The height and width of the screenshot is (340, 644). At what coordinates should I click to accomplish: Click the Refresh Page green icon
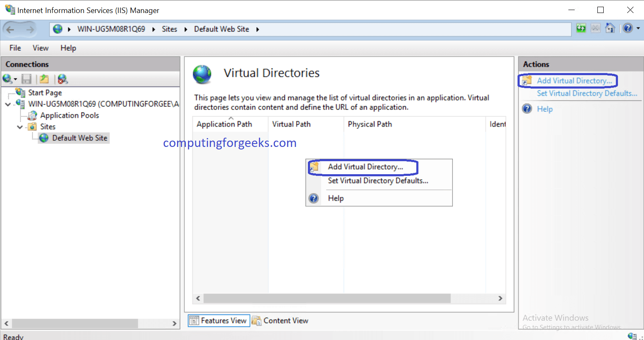point(581,29)
